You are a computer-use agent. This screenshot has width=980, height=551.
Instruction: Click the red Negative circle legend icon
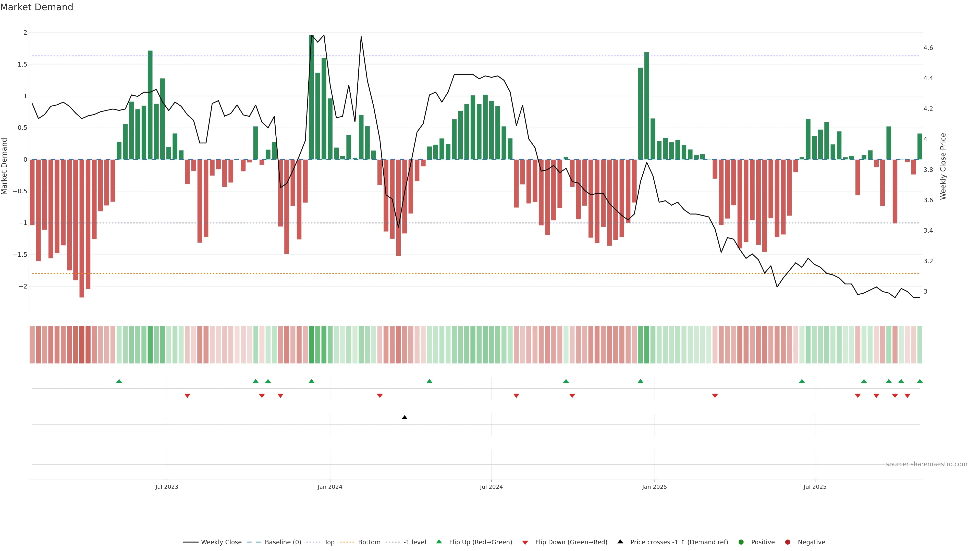788,542
